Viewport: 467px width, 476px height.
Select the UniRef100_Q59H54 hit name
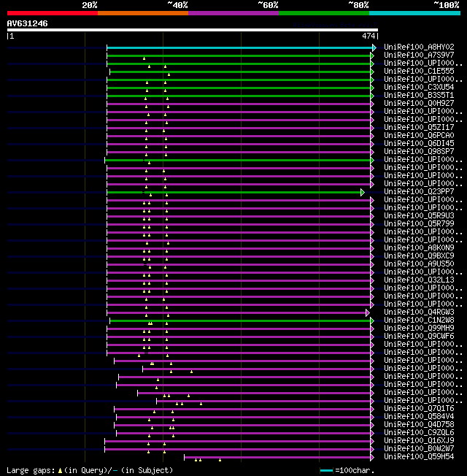pos(419,456)
